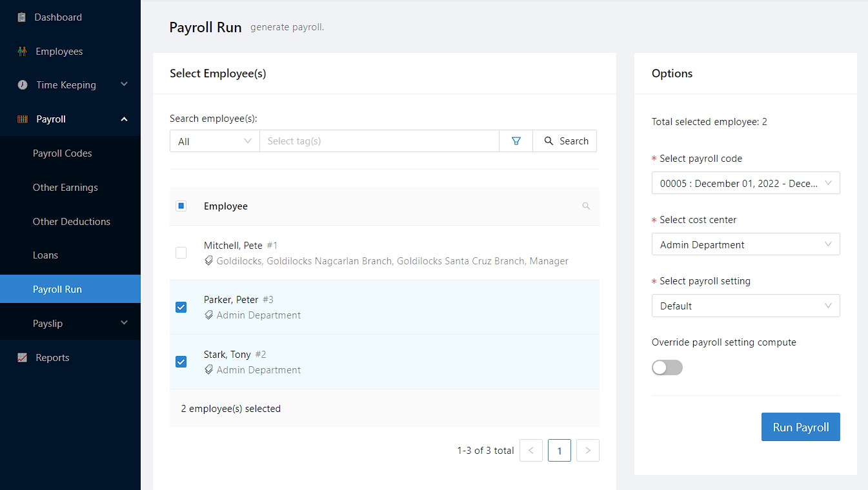Uncheck Parker, Peter employee checkbox

tap(181, 308)
